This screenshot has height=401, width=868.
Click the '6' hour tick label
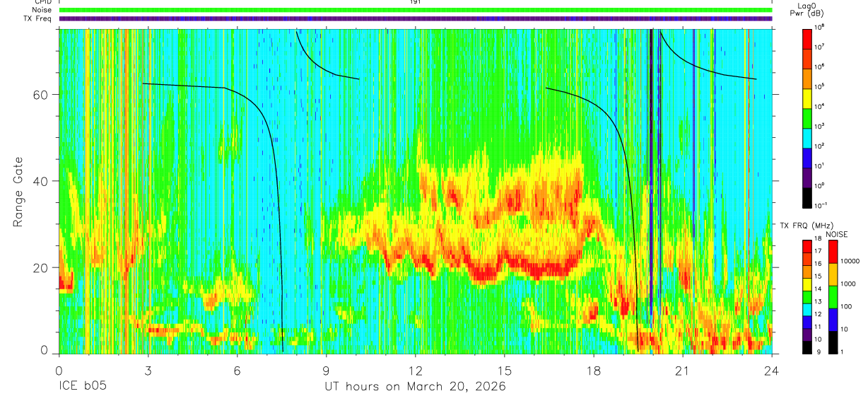[237, 370]
